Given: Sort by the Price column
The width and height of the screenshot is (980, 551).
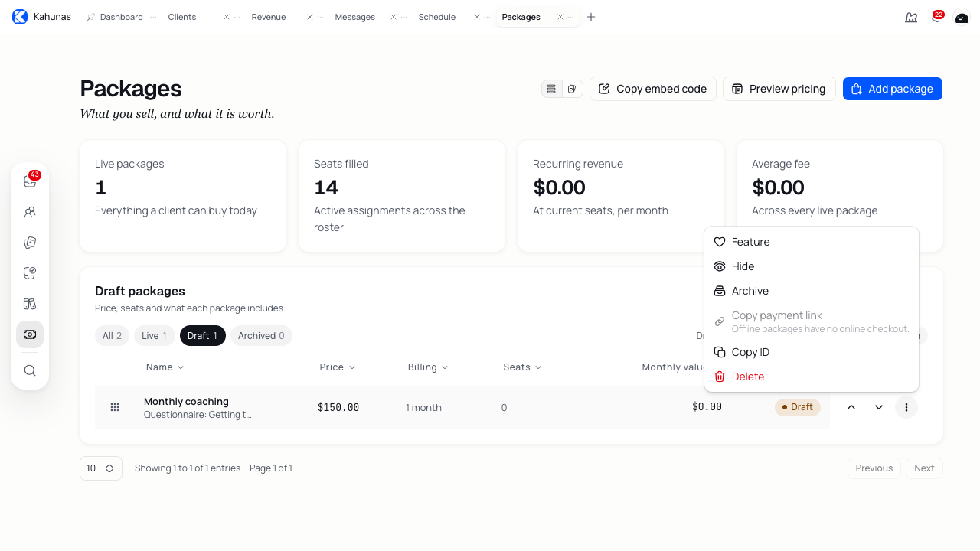Looking at the screenshot, I should coord(338,367).
